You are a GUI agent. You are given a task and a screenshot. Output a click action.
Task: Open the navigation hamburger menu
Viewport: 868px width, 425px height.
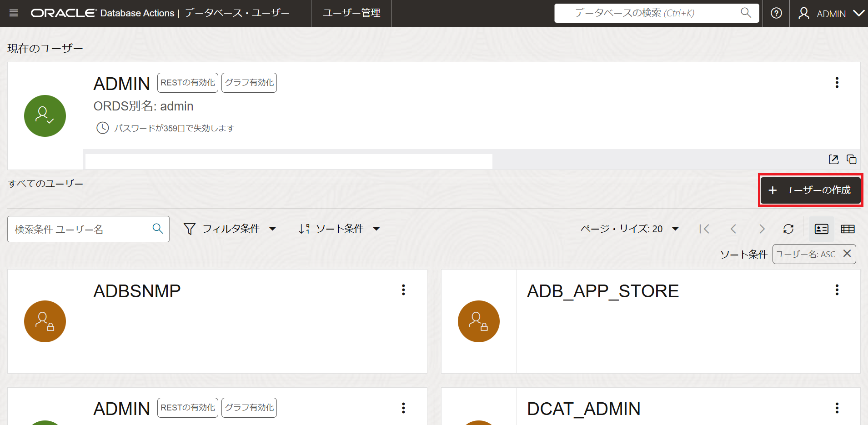coord(14,13)
